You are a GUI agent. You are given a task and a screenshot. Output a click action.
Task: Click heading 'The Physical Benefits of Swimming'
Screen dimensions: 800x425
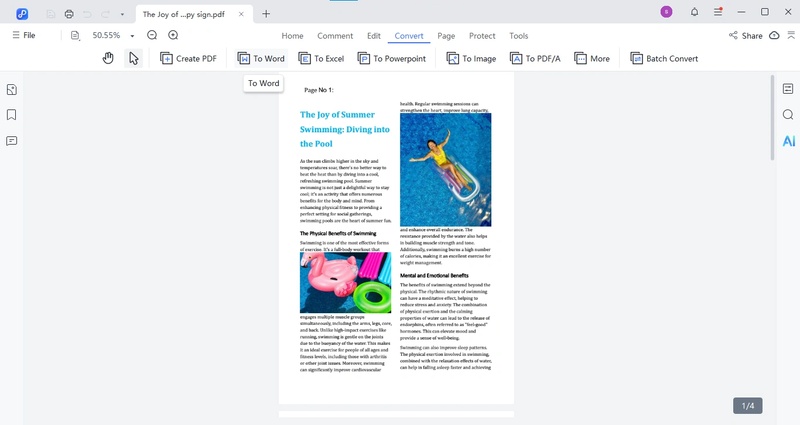(x=338, y=233)
